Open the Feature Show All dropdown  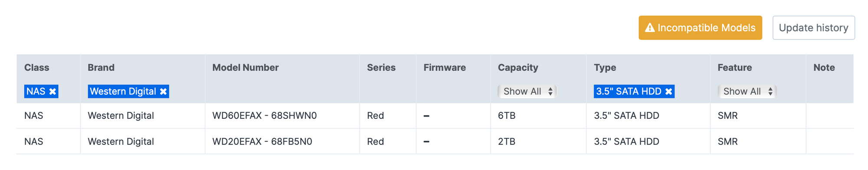pos(747,92)
